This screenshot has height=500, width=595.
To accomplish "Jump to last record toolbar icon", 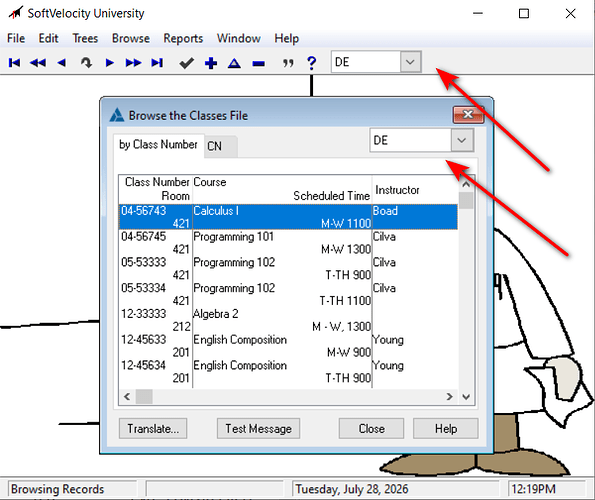I will [x=157, y=63].
